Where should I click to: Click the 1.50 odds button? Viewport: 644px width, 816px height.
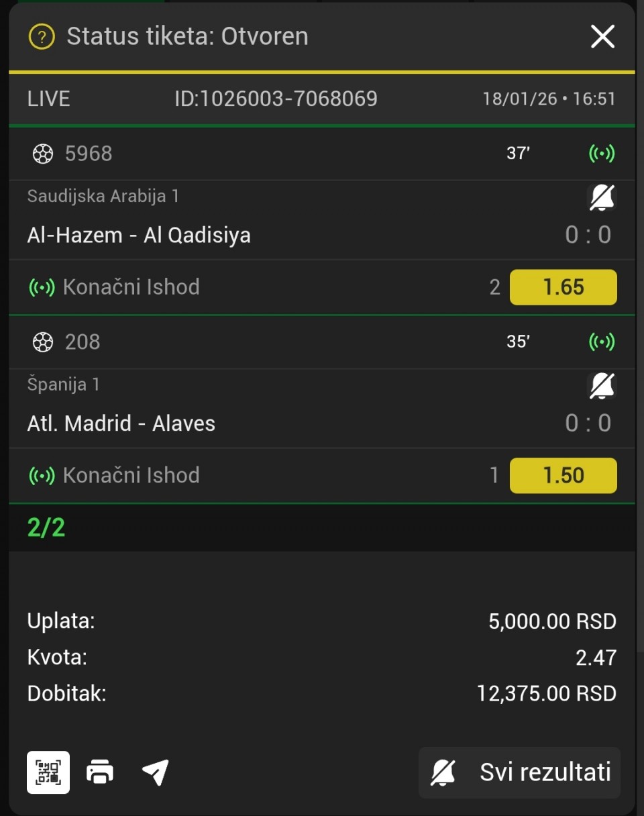[x=563, y=475]
